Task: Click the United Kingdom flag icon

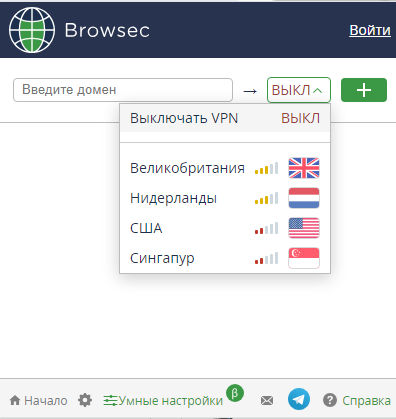Action: coord(304,168)
